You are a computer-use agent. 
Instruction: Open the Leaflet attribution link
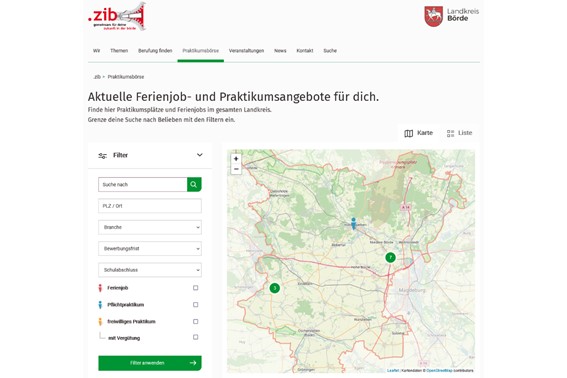point(393,370)
